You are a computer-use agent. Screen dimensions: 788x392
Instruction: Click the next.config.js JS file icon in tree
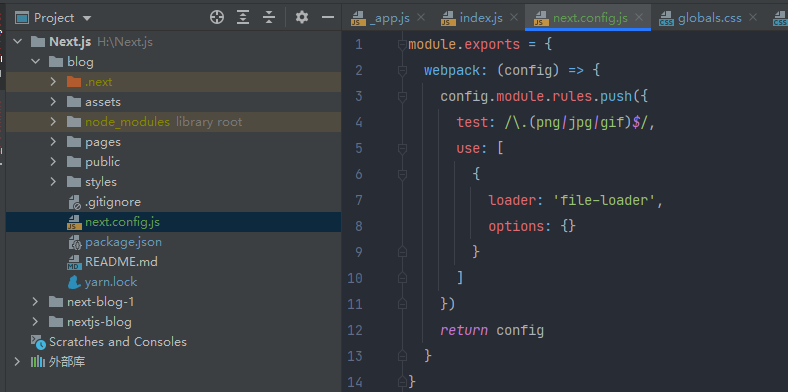pos(74,222)
